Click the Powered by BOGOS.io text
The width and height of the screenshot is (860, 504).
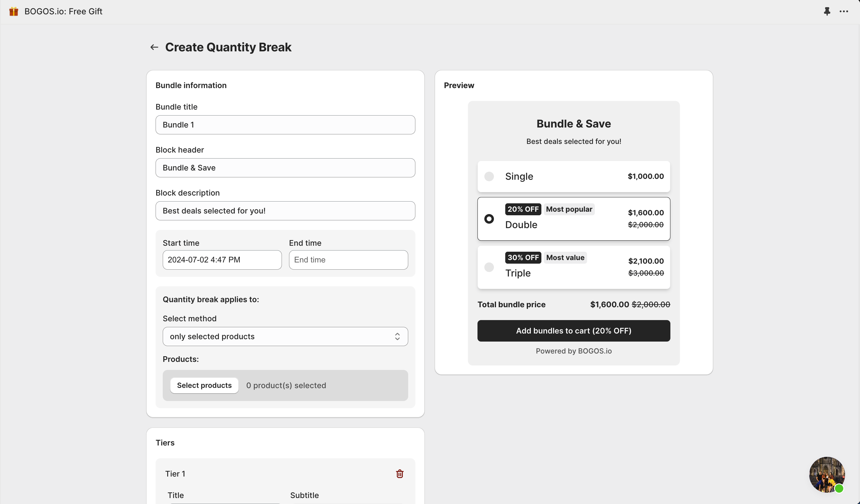click(x=574, y=351)
